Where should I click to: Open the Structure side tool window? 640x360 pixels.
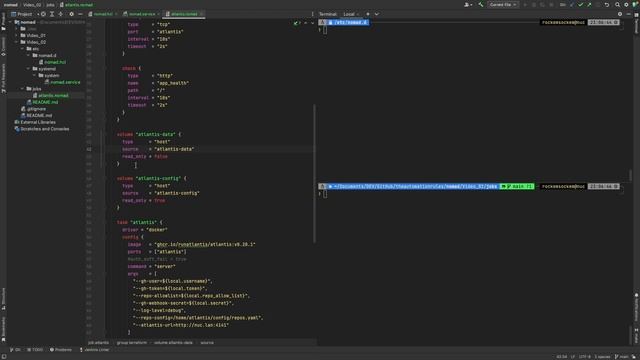(x=3, y=299)
